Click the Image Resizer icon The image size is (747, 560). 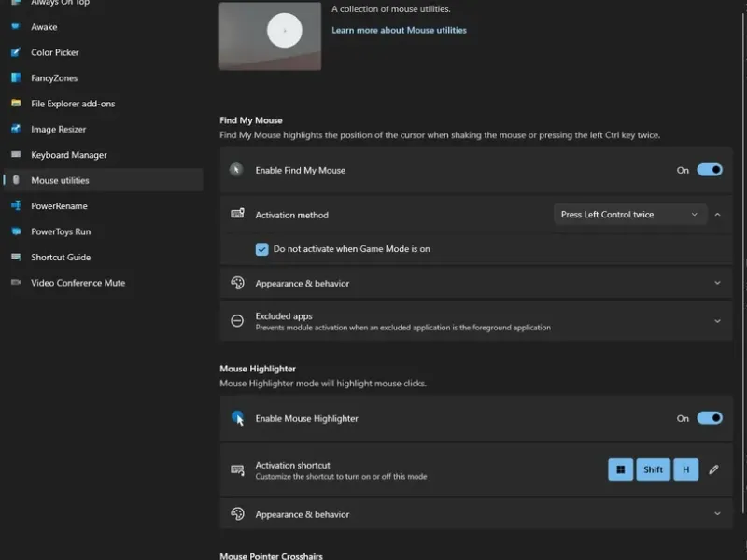click(16, 129)
